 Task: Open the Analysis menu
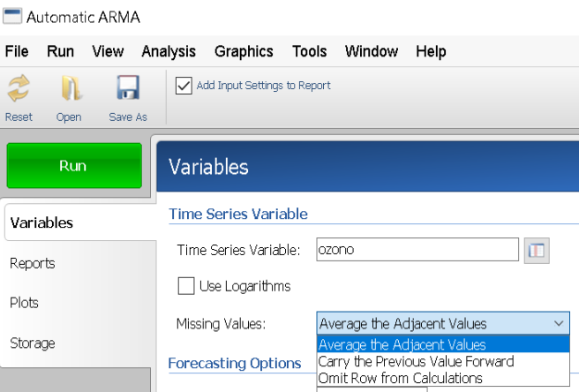[169, 51]
